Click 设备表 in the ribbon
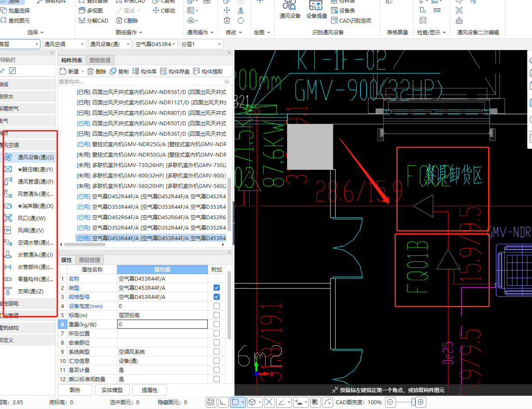This screenshot has width=532, height=409. point(343,10)
